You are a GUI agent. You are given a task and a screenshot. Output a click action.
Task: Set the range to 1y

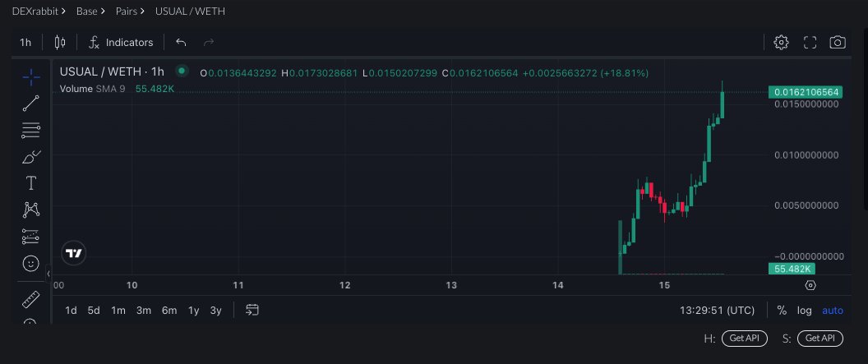click(193, 311)
